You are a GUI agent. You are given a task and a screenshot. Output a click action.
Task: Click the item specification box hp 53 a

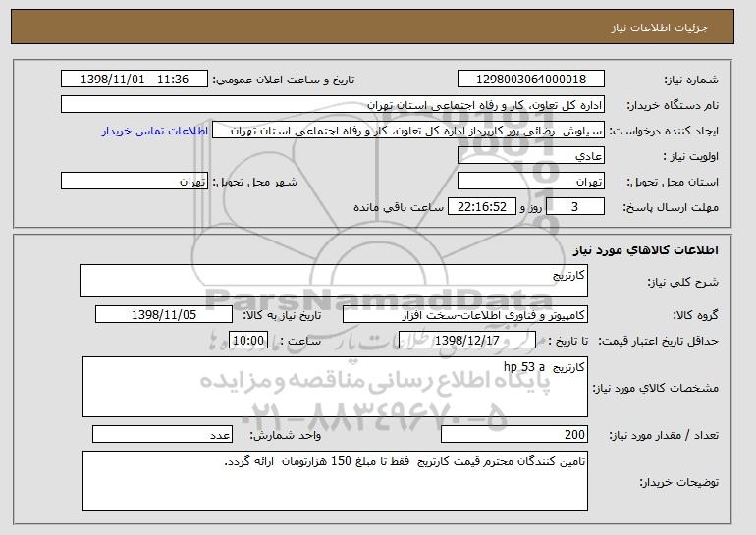coord(335,387)
